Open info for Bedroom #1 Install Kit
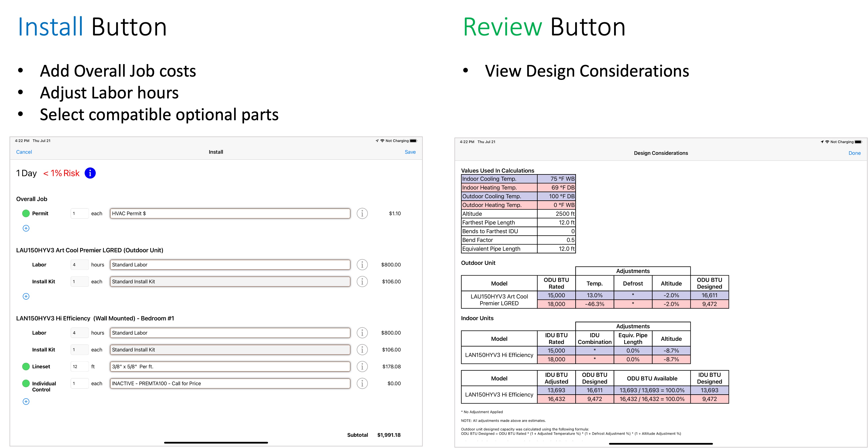868x448 pixels. coord(362,350)
